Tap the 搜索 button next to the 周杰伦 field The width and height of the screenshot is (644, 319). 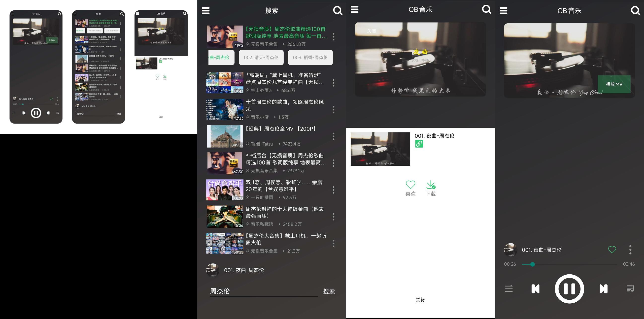(x=329, y=291)
